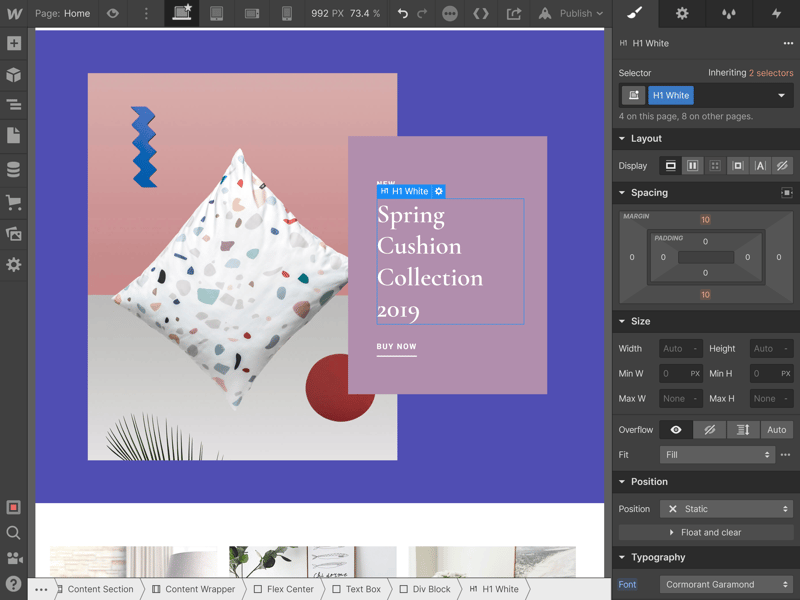800x600 pixels.
Task: Toggle preview mode eye icon
Action: click(113, 14)
